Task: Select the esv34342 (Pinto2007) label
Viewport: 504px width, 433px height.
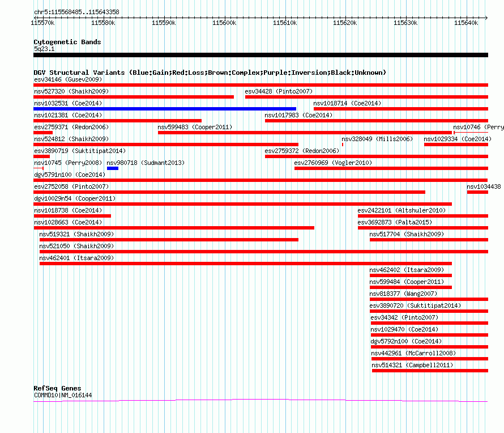Action: tap(404, 317)
